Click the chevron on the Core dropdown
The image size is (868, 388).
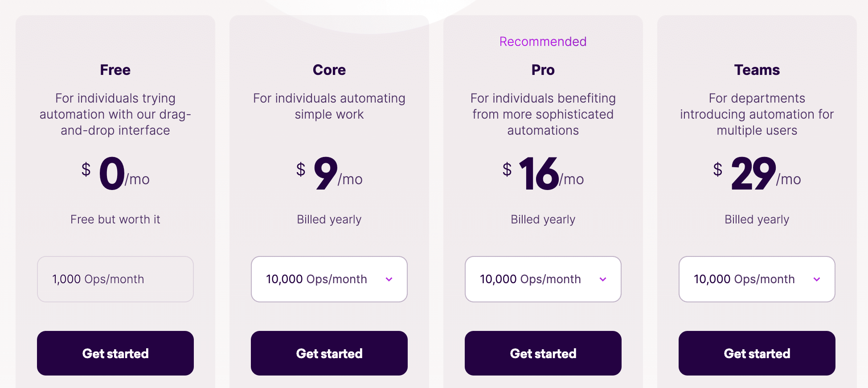coord(389,279)
